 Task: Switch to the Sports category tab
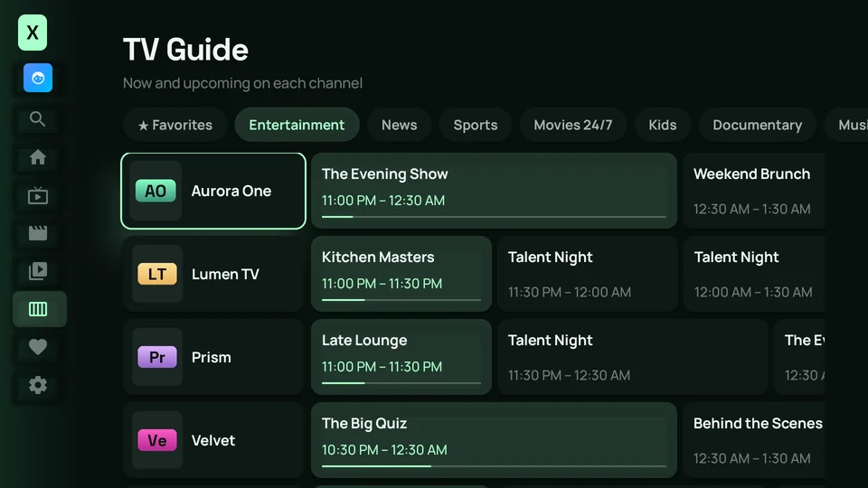click(476, 125)
